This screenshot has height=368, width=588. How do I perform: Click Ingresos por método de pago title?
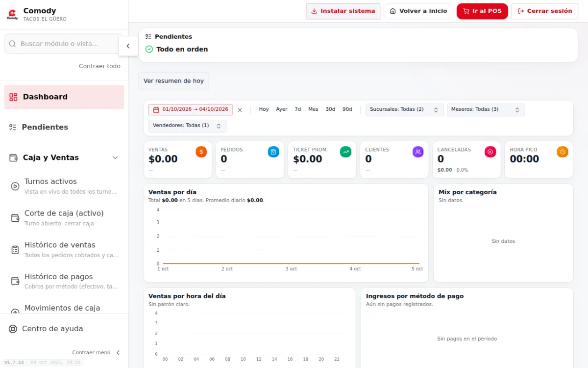coord(415,296)
